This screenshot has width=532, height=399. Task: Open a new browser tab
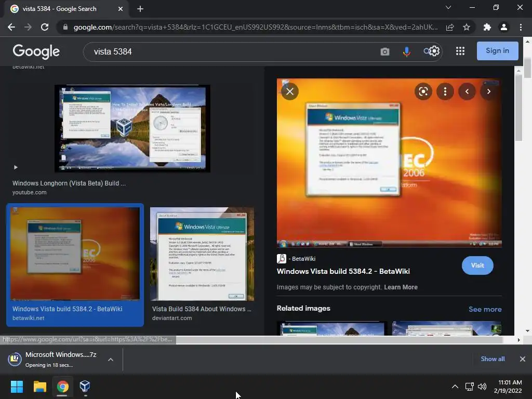point(140,9)
